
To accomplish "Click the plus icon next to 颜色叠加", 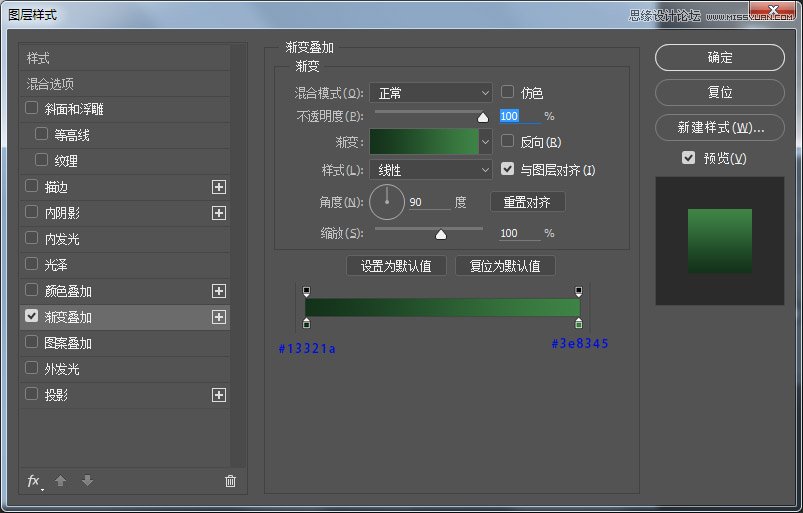I will [219, 291].
